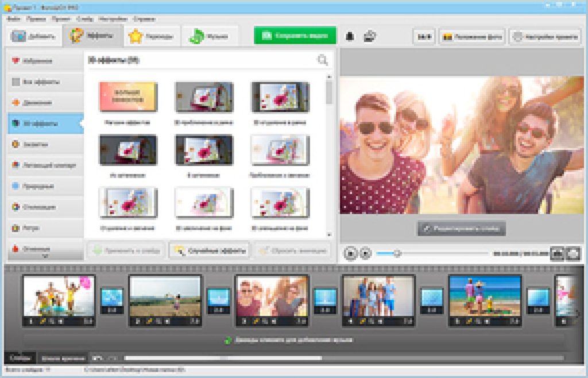588x378 pixels.
Task: Open Настройки проекта settings
Action: (x=545, y=37)
